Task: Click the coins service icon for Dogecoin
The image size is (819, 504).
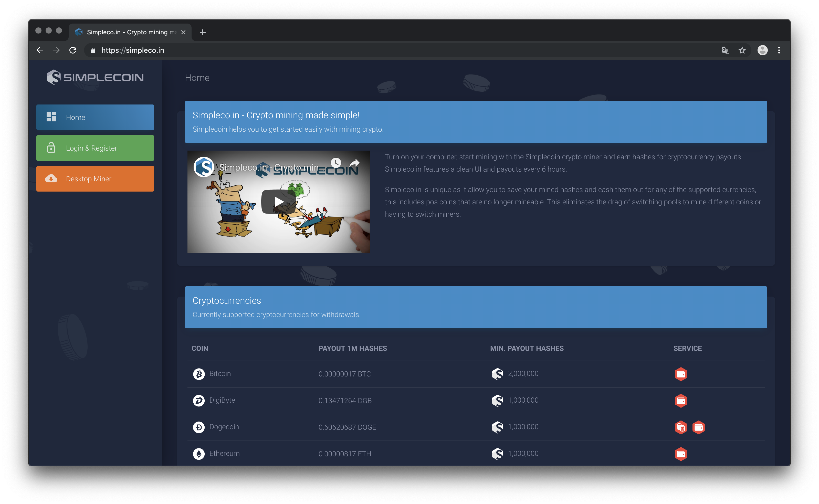Action: click(681, 427)
